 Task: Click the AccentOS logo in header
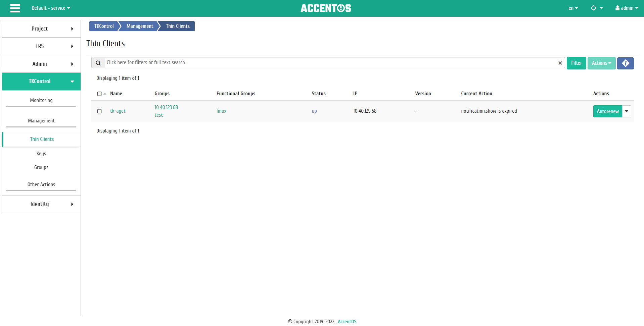pos(326,8)
